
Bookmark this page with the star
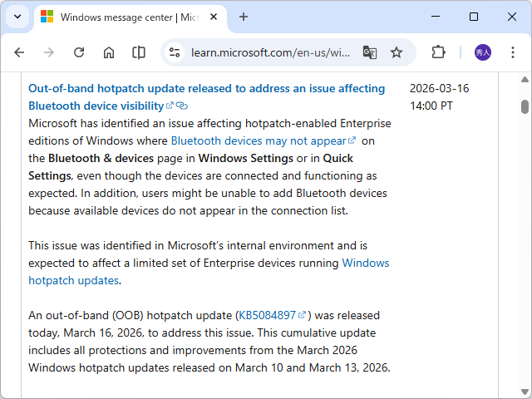pos(397,52)
